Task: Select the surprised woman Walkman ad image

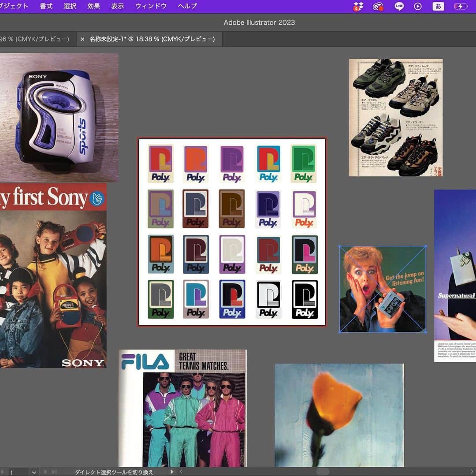Action: click(x=383, y=289)
